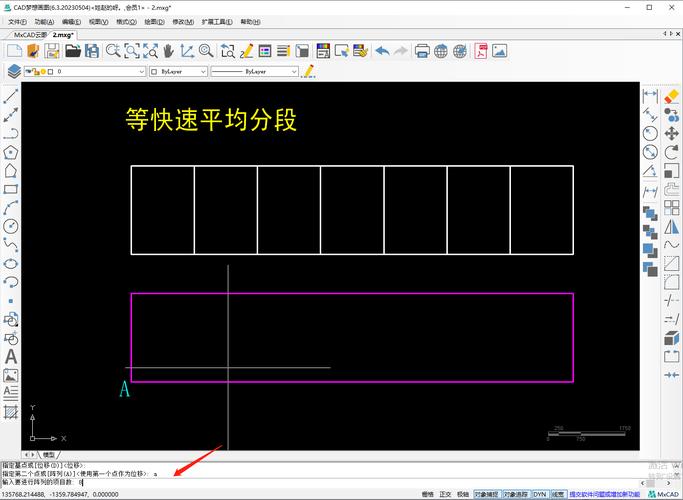
Task: Click the Undo arrow icon
Action: [383, 50]
